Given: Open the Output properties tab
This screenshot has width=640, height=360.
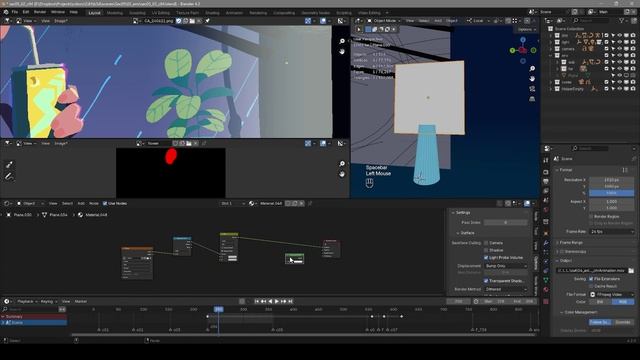Looking at the screenshot, I should pyautogui.click(x=546, y=181).
